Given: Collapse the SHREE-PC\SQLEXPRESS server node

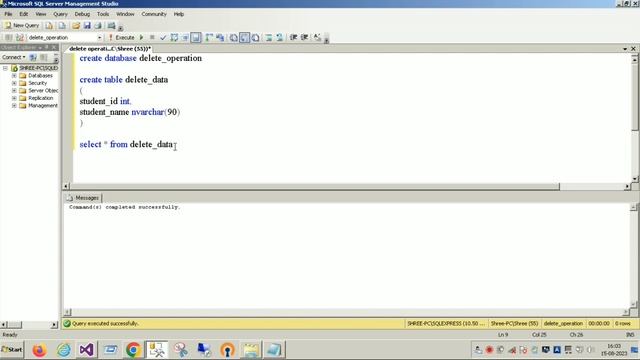Looking at the screenshot, I should coord(5,68).
